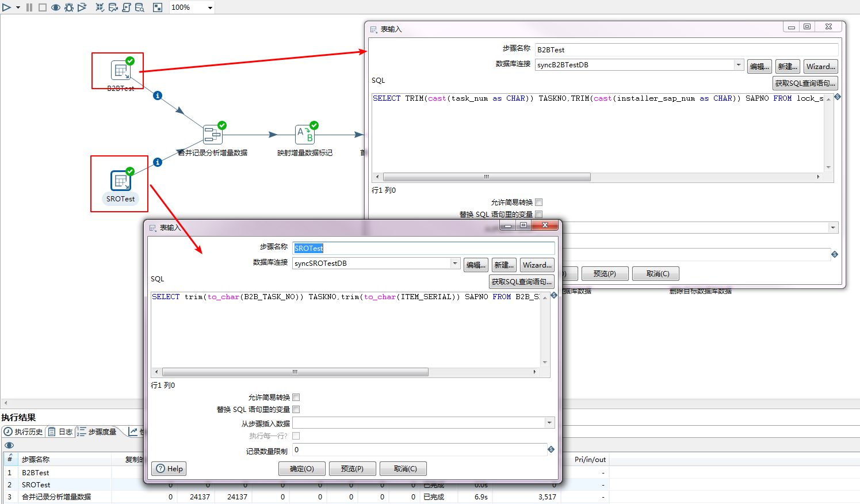Focus the B2BTest 步骤名称 input field
The height and width of the screenshot is (504, 860).
coord(686,49)
